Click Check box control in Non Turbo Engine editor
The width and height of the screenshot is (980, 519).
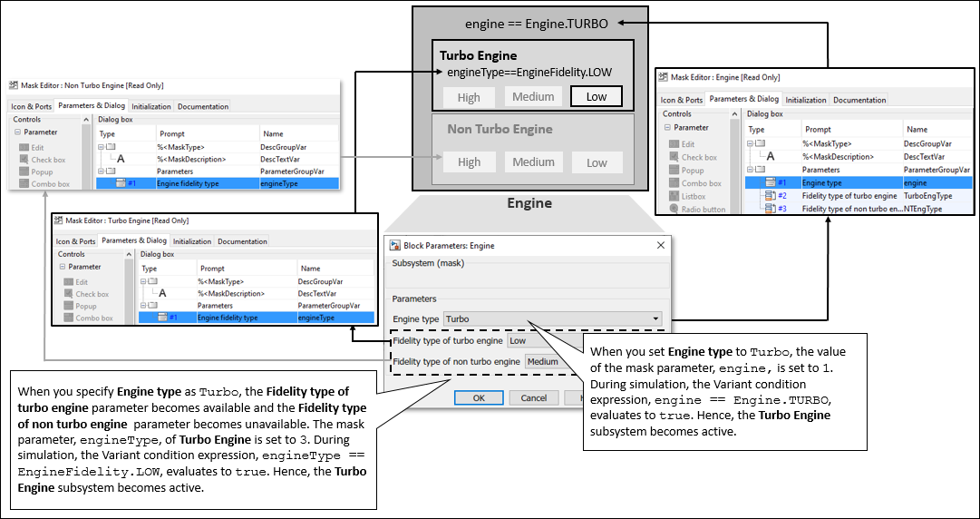coord(47,160)
